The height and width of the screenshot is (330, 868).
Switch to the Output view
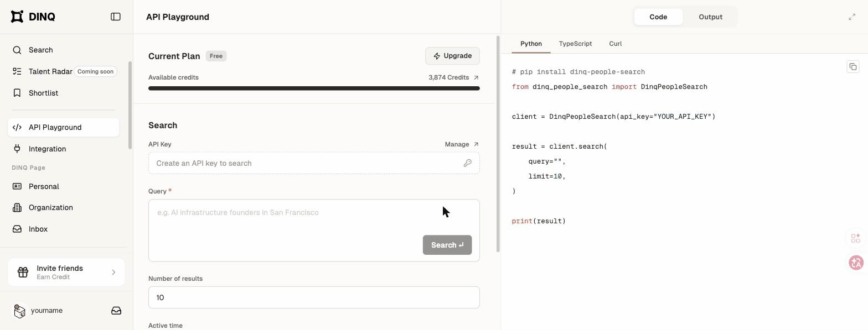(x=710, y=17)
